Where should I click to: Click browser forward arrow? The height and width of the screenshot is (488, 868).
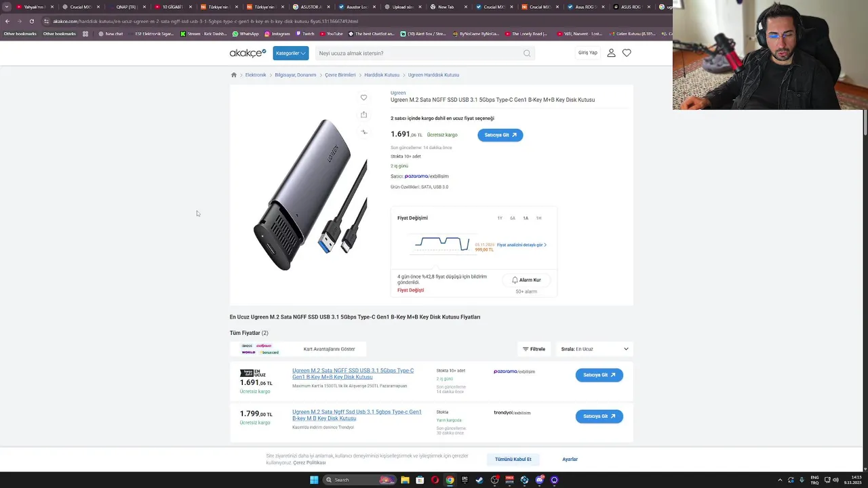[19, 21]
